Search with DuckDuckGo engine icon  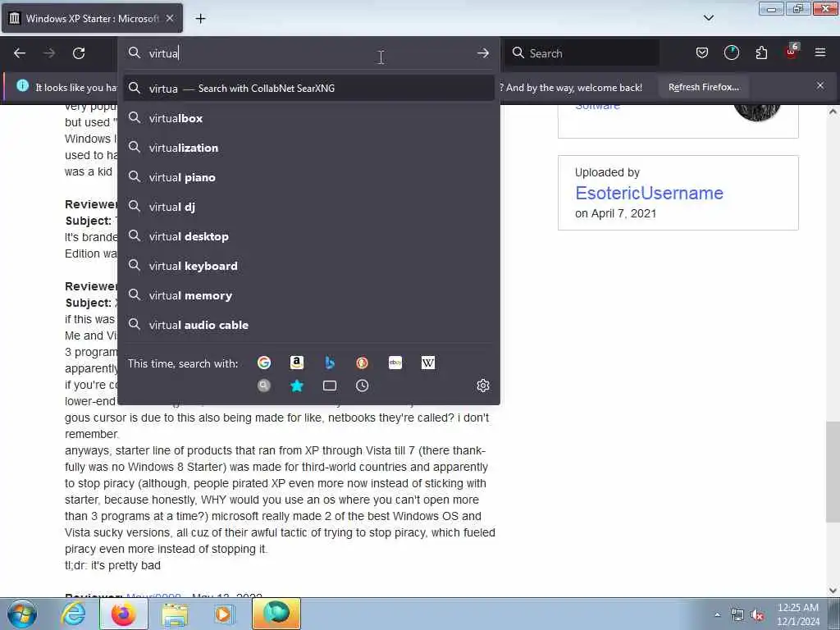coord(362,363)
